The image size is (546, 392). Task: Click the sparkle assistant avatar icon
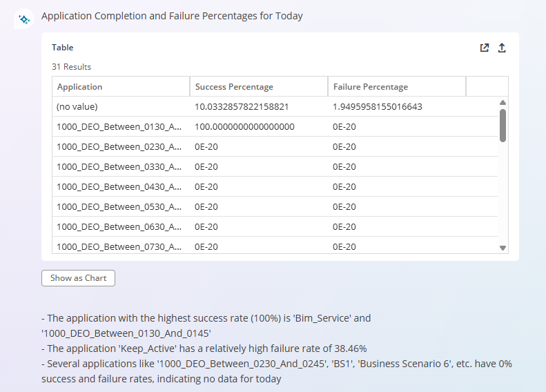click(24, 19)
